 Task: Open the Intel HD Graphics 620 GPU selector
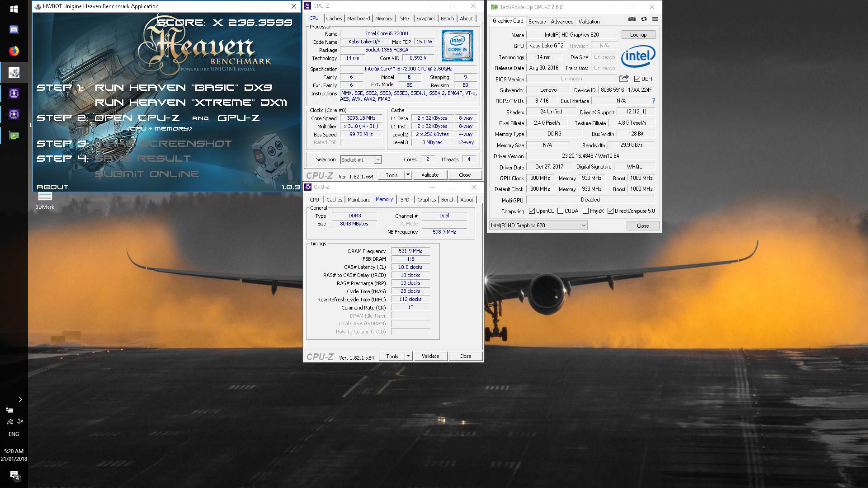[538, 225]
